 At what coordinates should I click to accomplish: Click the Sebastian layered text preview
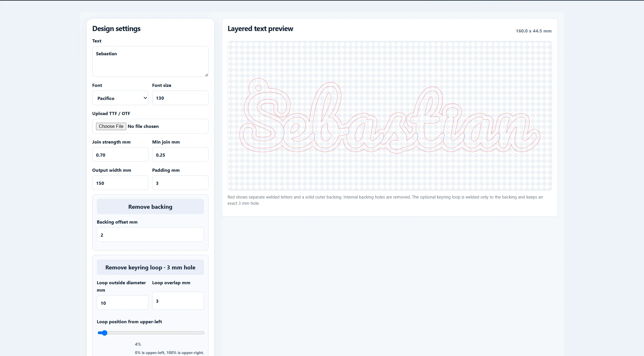click(390, 116)
